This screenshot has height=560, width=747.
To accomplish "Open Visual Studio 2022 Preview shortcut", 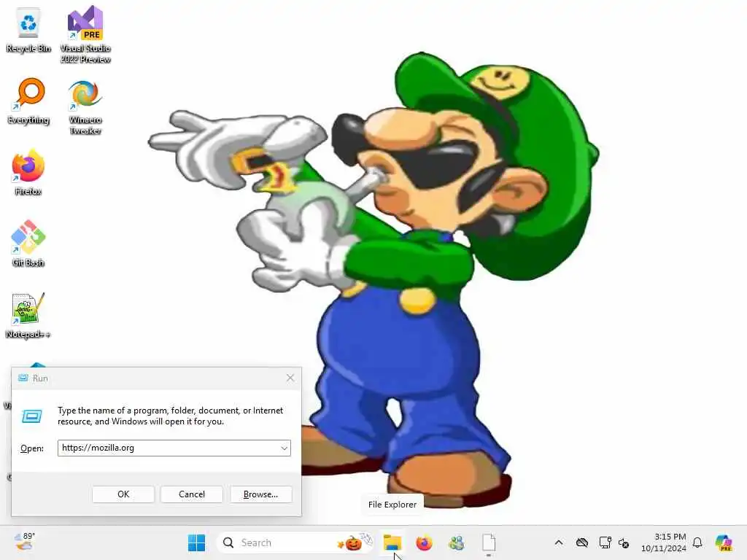I will click(x=85, y=34).
